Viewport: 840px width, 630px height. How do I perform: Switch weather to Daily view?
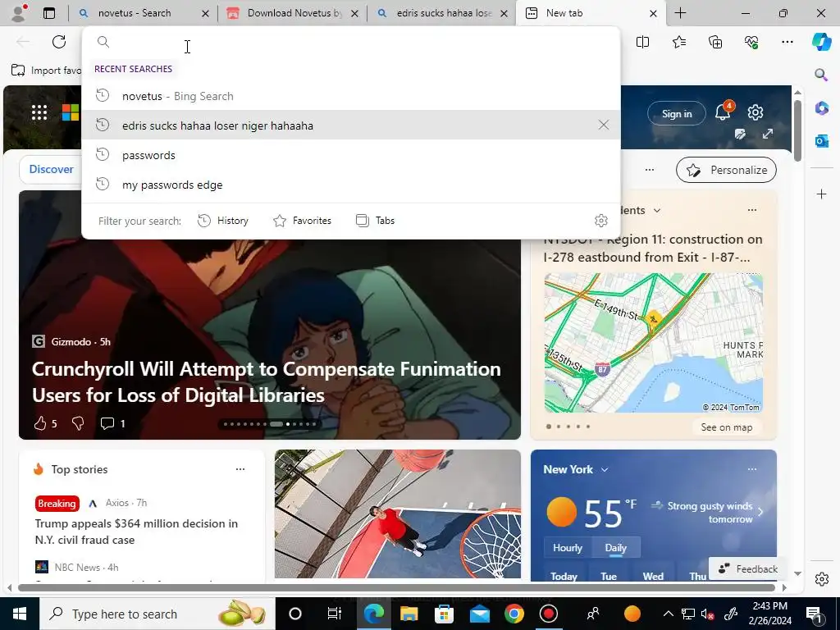coord(615,548)
